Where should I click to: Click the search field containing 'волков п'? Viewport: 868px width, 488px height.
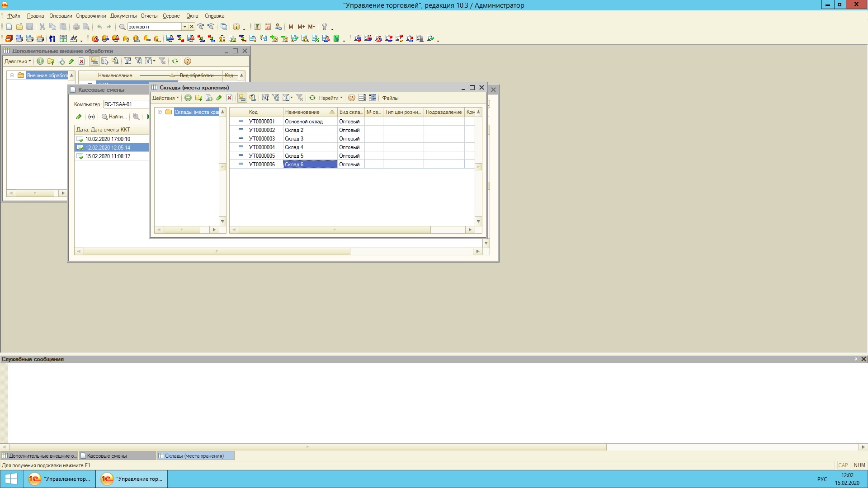tap(154, 27)
